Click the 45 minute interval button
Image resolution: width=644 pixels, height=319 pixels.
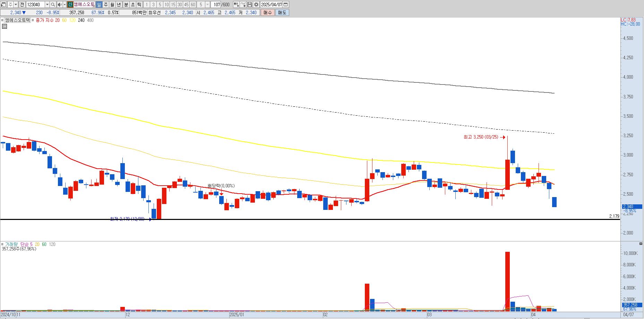[186, 5]
